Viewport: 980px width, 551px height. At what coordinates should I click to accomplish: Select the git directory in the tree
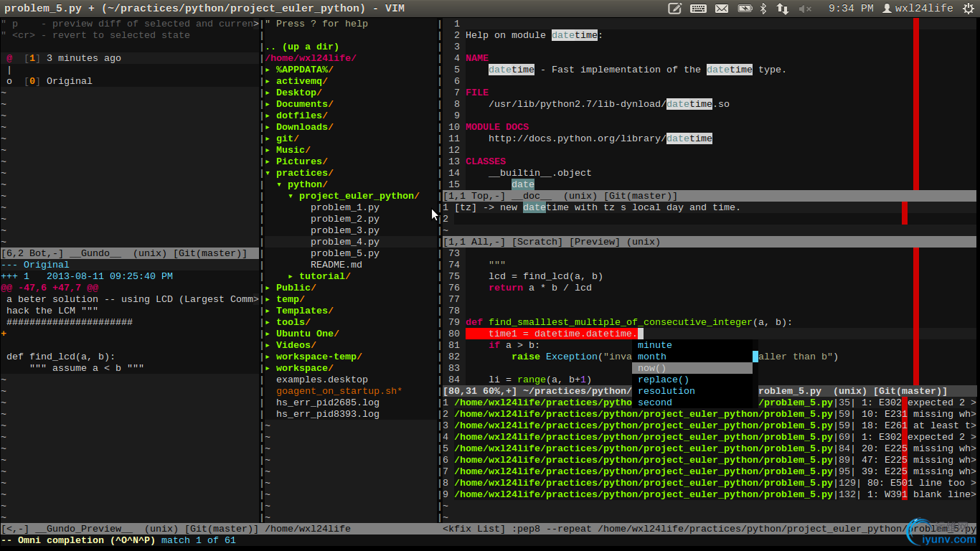pos(288,138)
